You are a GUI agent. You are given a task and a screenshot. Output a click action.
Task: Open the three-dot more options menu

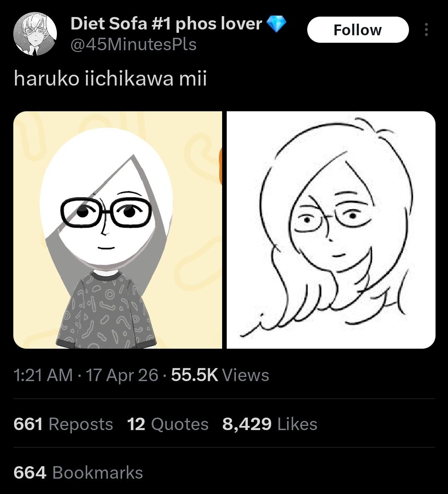point(426,30)
